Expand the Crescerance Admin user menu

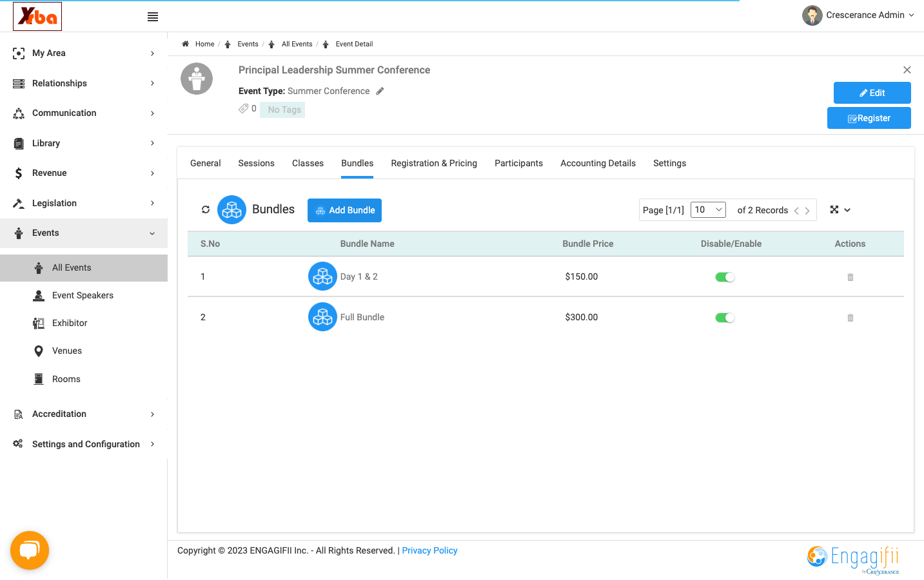point(858,15)
